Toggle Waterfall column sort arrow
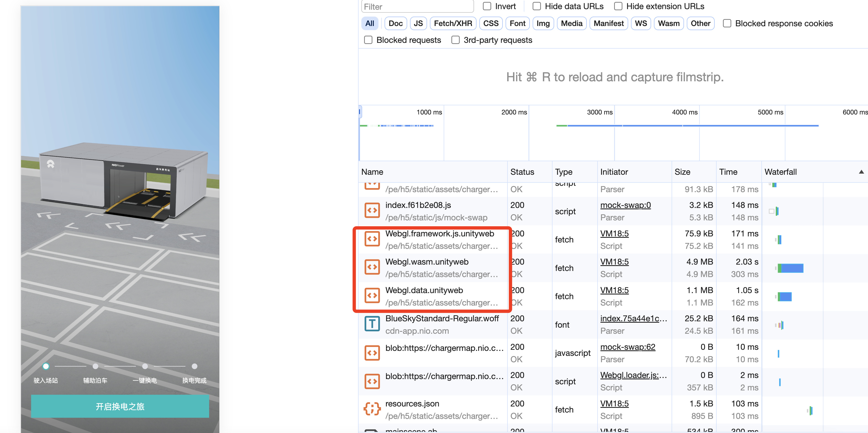This screenshot has width=868, height=433. click(x=861, y=172)
